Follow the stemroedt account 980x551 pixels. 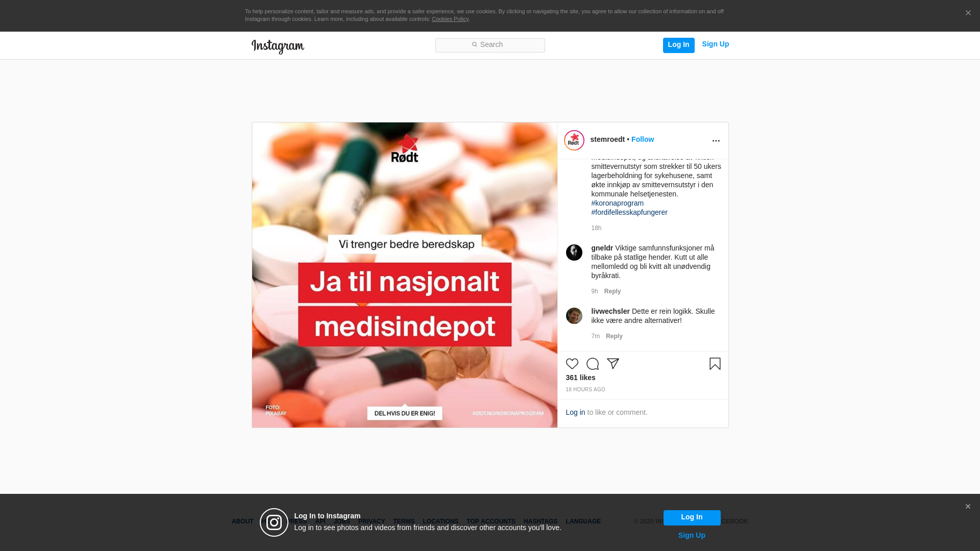click(x=642, y=139)
